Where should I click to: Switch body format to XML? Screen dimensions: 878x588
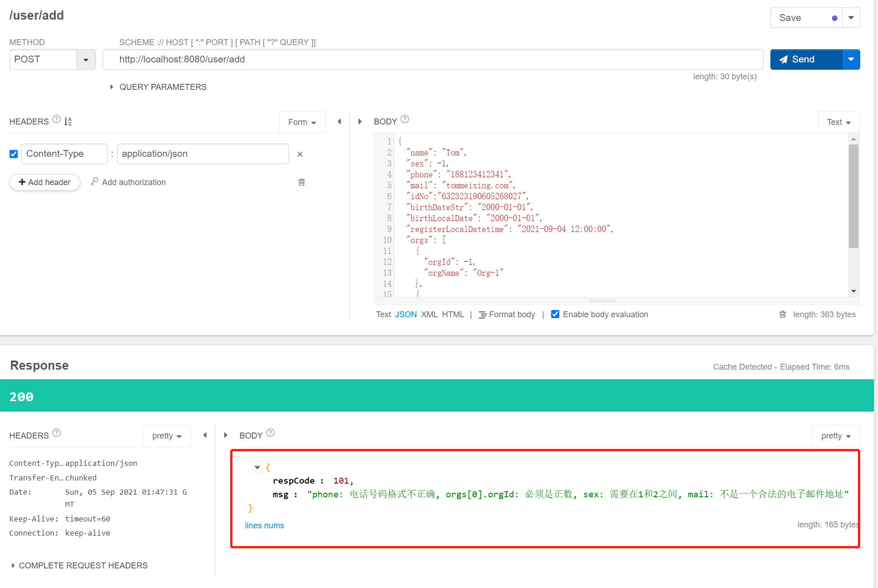click(429, 314)
